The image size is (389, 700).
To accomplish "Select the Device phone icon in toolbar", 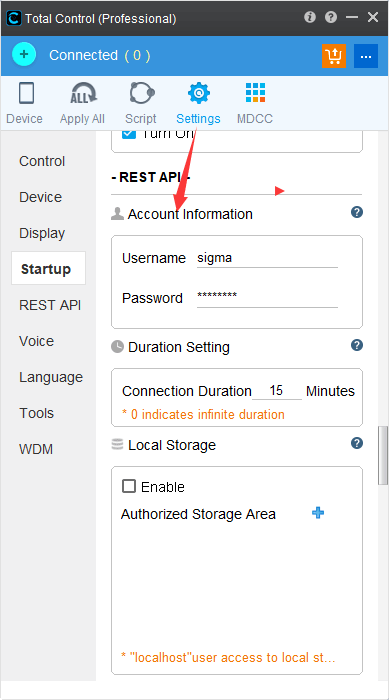I will (x=26, y=93).
